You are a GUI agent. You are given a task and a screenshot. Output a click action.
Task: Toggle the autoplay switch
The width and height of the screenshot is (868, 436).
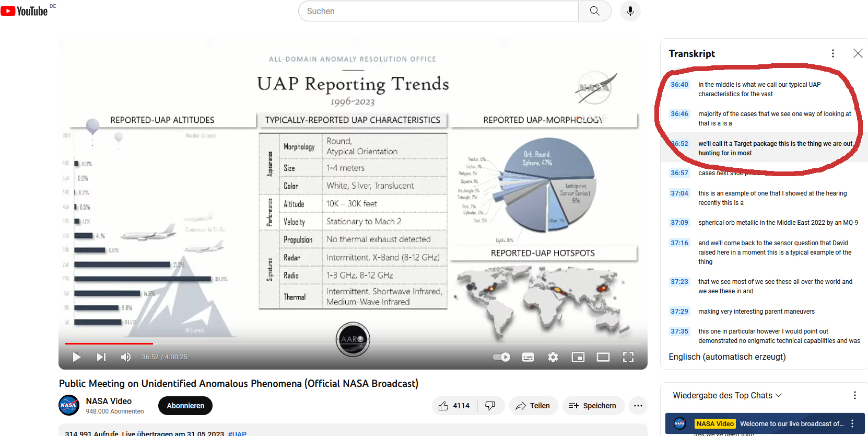(501, 357)
